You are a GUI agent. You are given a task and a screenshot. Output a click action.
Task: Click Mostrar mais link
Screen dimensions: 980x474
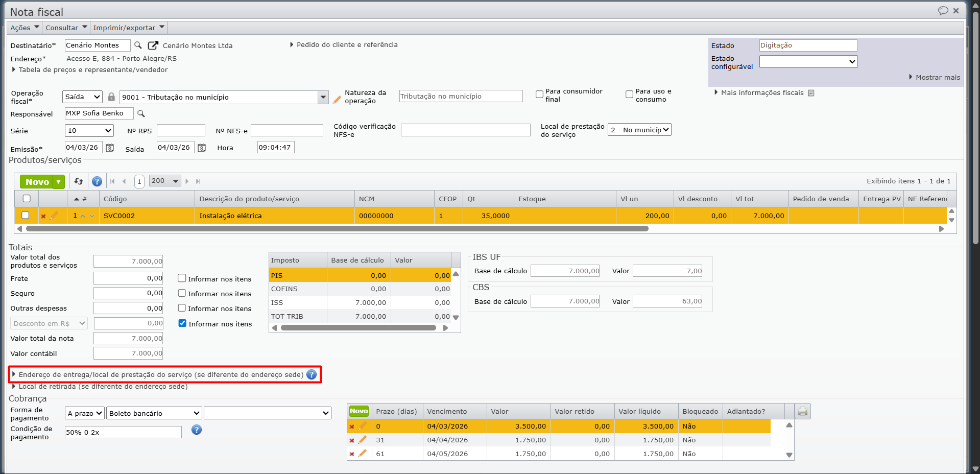pyautogui.click(x=937, y=77)
